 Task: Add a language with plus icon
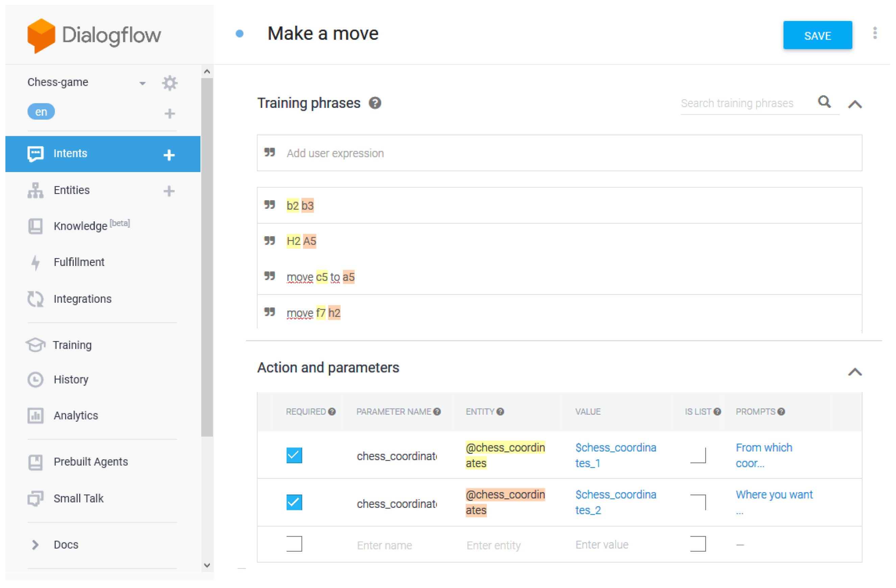click(x=170, y=113)
